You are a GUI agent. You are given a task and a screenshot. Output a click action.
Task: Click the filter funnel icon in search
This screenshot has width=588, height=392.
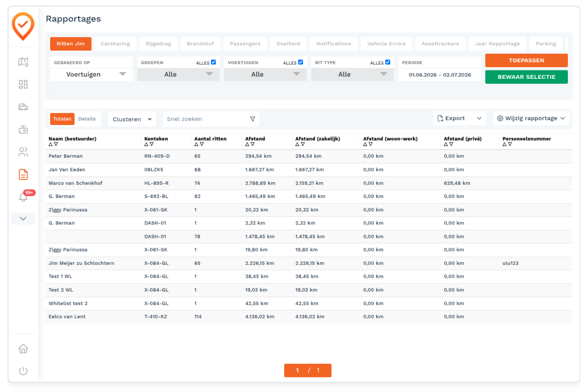click(252, 119)
